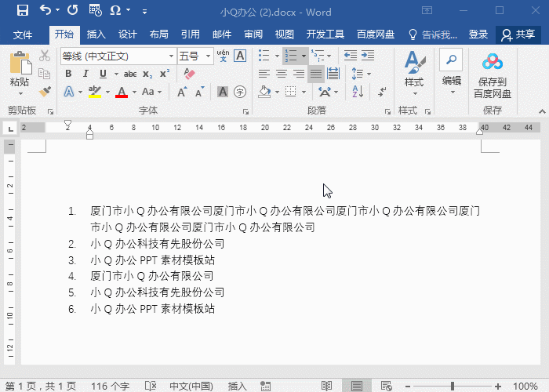549x392 pixels.
Task: Toggle Bold formatting
Action: pos(68,74)
